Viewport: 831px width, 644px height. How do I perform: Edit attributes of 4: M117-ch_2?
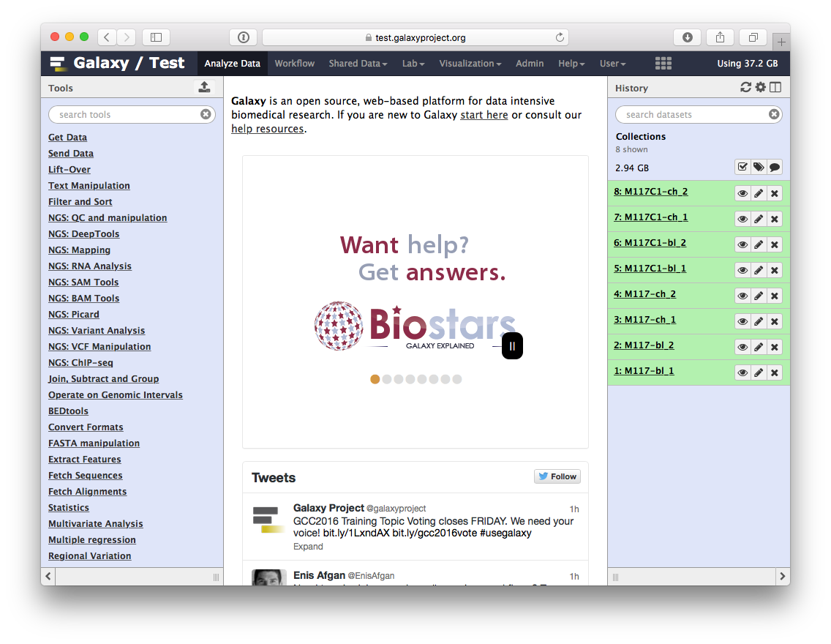pyautogui.click(x=759, y=296)
